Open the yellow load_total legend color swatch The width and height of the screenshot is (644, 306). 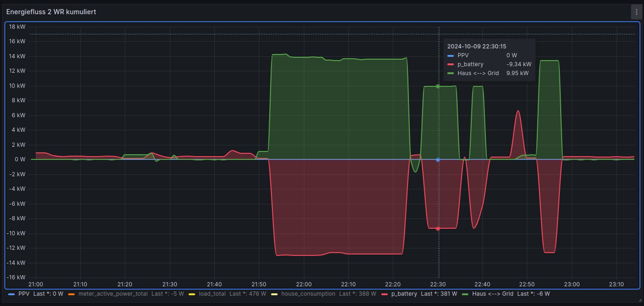point(192,294)
